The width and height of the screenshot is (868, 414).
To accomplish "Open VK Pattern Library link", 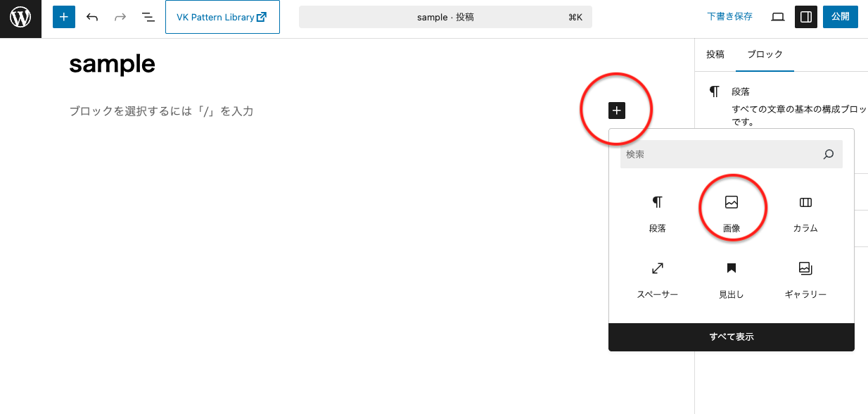I will (x=222, y=17).
